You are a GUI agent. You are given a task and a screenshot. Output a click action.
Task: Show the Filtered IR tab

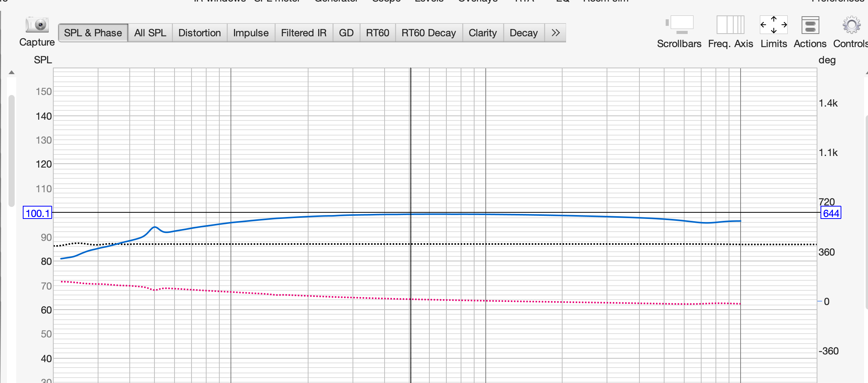coord(304,33)
